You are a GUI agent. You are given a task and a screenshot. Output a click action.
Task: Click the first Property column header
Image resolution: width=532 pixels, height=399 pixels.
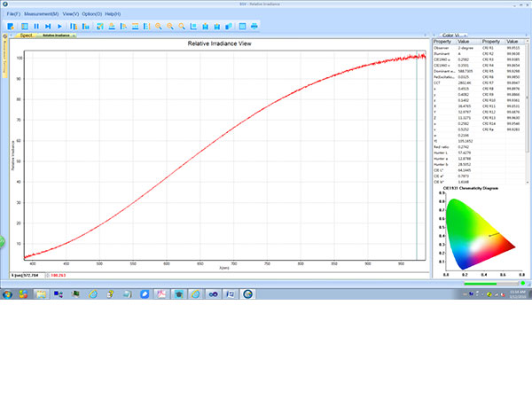[442, 42]
